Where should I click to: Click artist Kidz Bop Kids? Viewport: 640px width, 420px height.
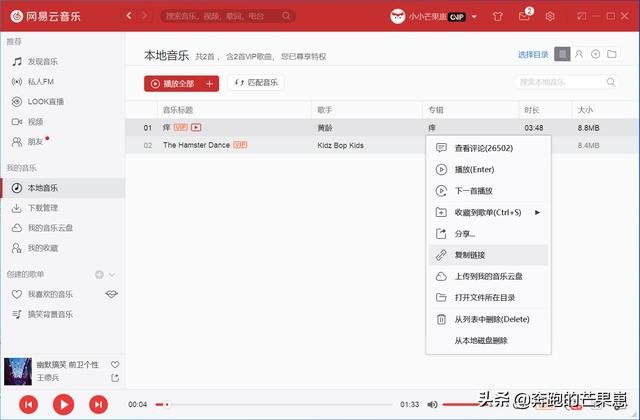[x=340, y=145]
